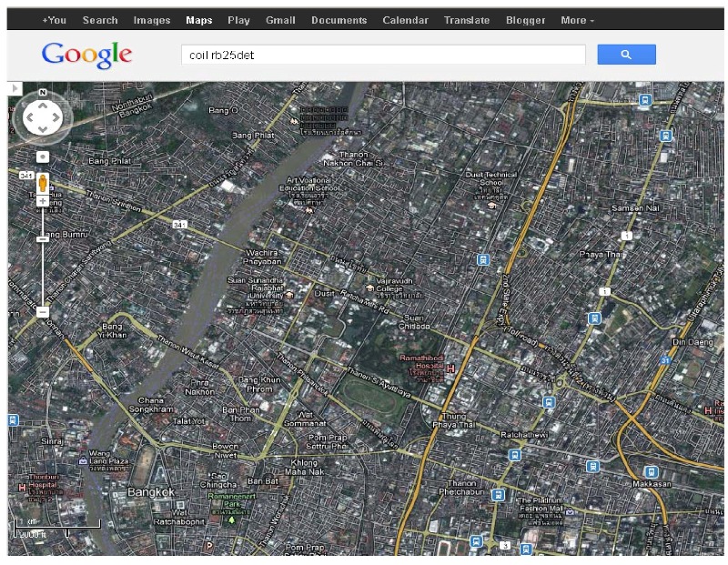728x565 pixels.
Task: Click the Wat Sommanat label
Action: pos(305,419)
